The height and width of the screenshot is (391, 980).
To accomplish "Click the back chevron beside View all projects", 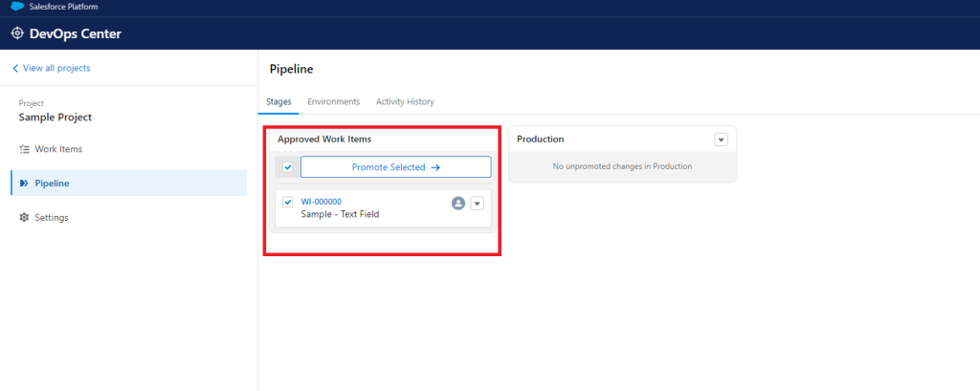I will click(15, 68).
